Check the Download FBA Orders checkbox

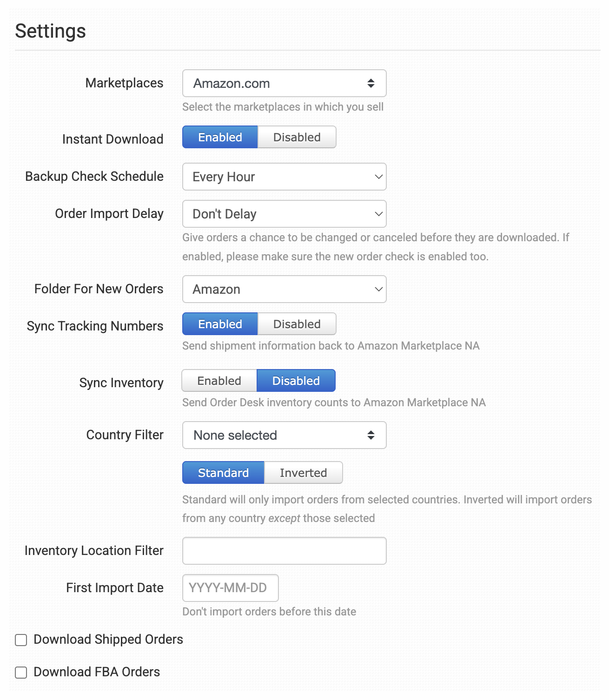tap(21, 673)
